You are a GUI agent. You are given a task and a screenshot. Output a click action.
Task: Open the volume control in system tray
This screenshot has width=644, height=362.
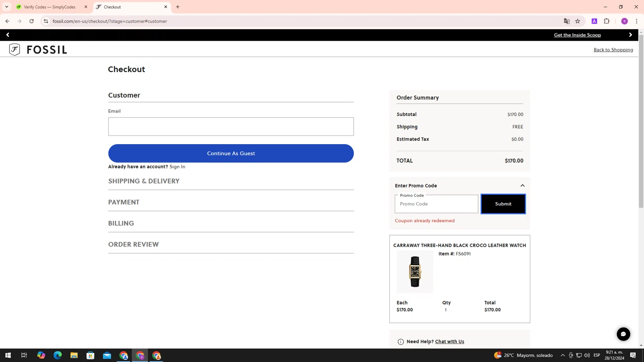587,355
